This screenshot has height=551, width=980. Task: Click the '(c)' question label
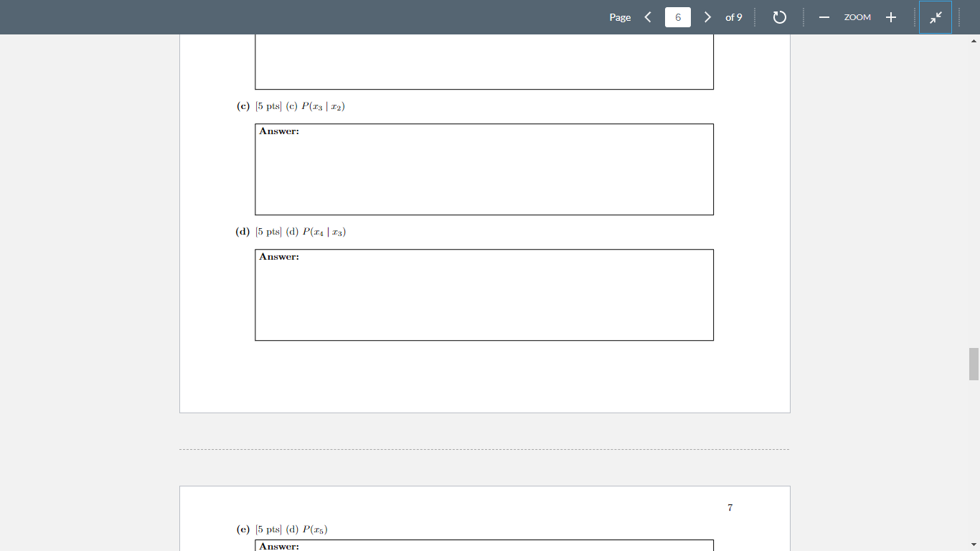[243, 106]
